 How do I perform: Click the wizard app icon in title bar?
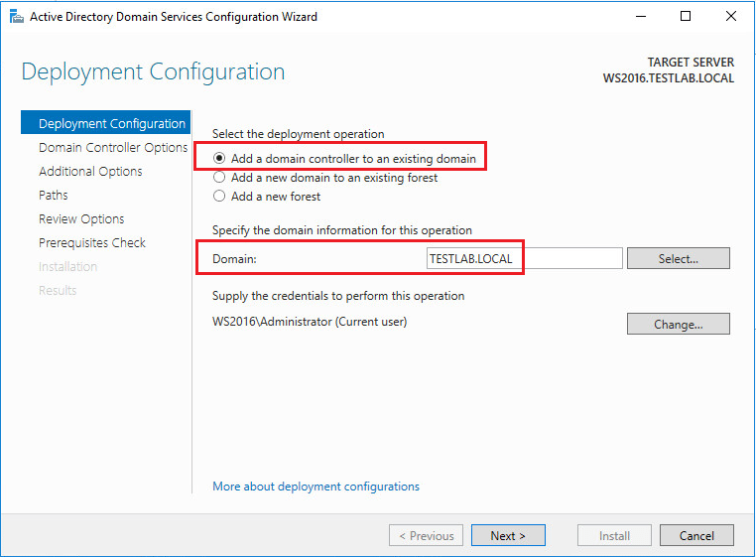[14, 17]
